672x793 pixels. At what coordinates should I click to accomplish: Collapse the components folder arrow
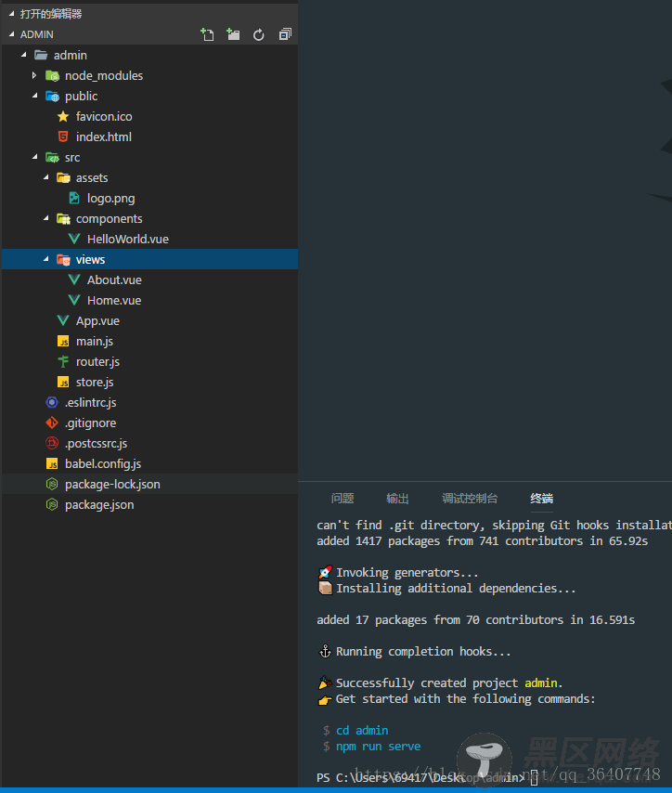click(x=46, y=218)
